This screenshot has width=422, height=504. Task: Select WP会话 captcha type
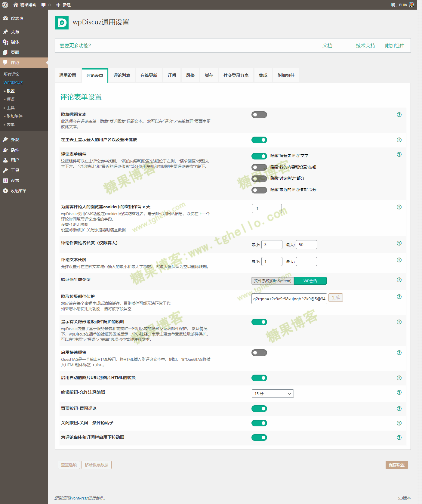coord(310,281)
